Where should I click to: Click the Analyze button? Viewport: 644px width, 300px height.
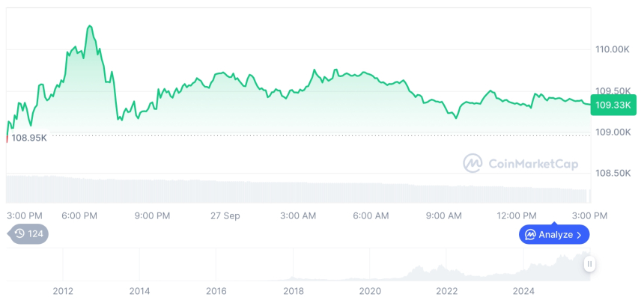point(554,235)
